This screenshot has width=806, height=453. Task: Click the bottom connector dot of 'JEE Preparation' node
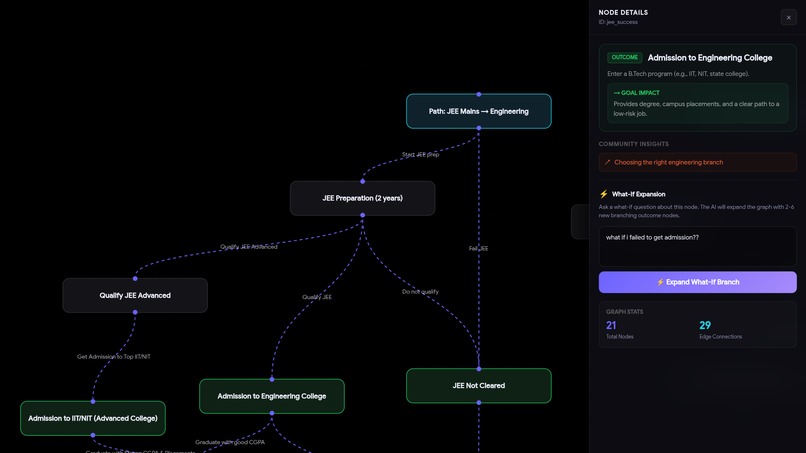point(362,215)
